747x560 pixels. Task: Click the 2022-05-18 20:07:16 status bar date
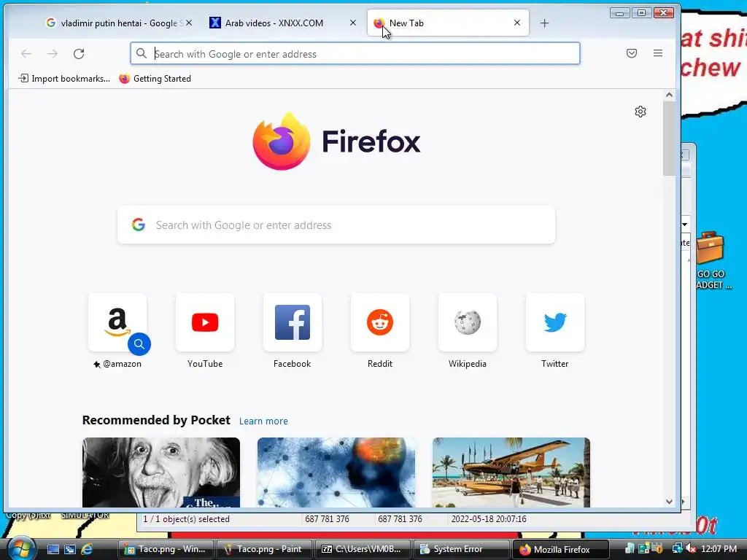[x=489, y=519]
